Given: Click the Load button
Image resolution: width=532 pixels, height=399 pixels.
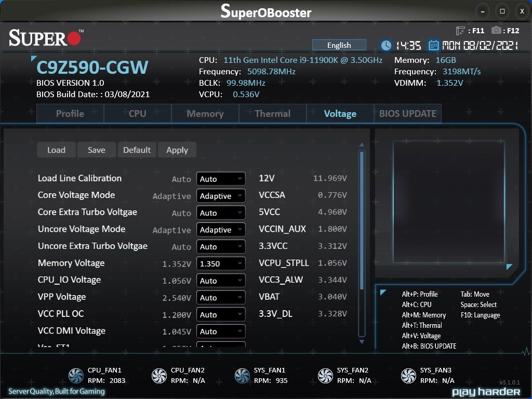Looking at the screenshot, I should 56,150.
